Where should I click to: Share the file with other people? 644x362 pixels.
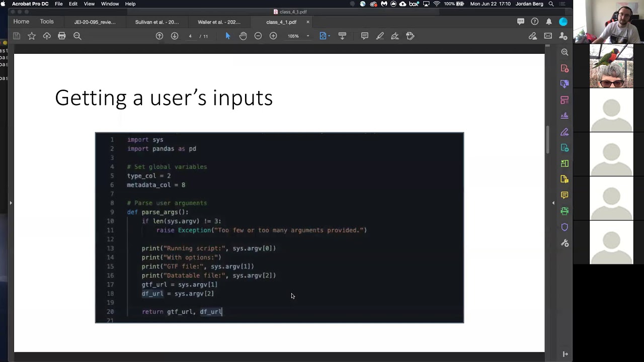coord(563,36)
